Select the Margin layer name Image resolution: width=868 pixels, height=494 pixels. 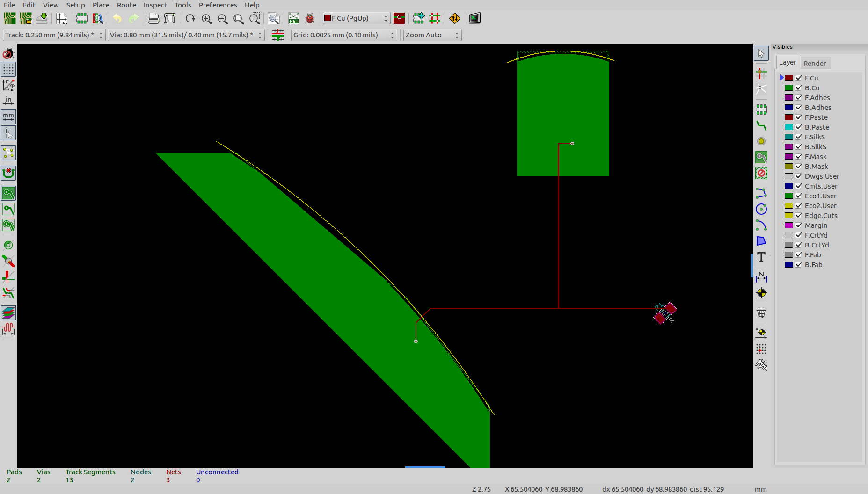816,225
